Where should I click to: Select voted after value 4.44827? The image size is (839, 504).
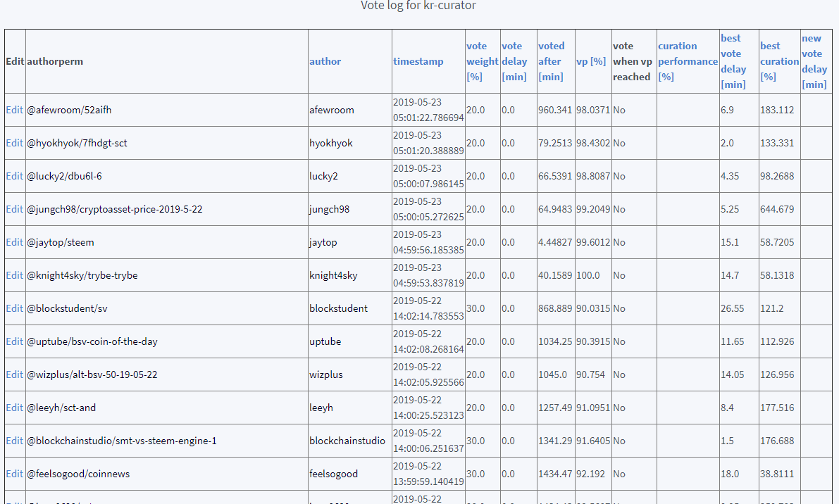coord(555,243)
